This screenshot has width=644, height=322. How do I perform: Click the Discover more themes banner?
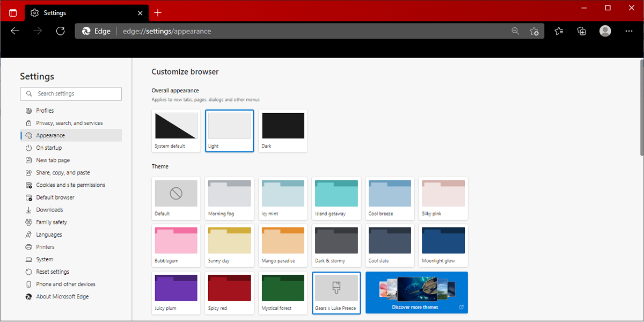[x=416, y=292]
